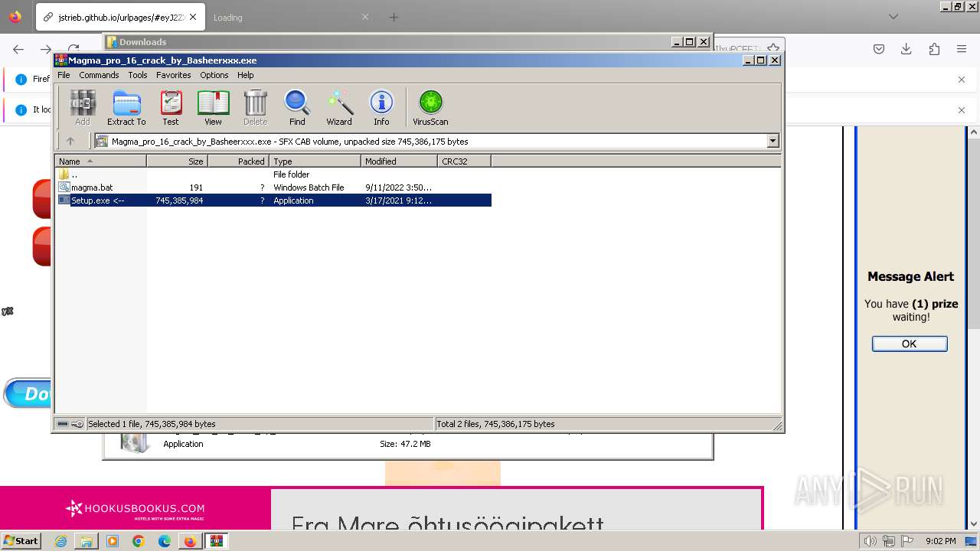
Task: Select the Setup.exe file row
Action: pos(273,201)
